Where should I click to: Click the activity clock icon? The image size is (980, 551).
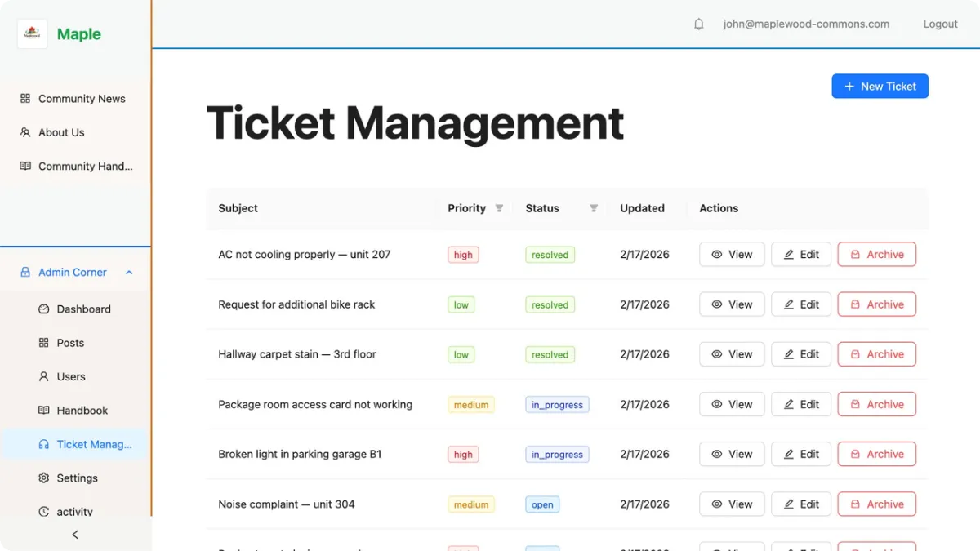[x=42, y=511]
